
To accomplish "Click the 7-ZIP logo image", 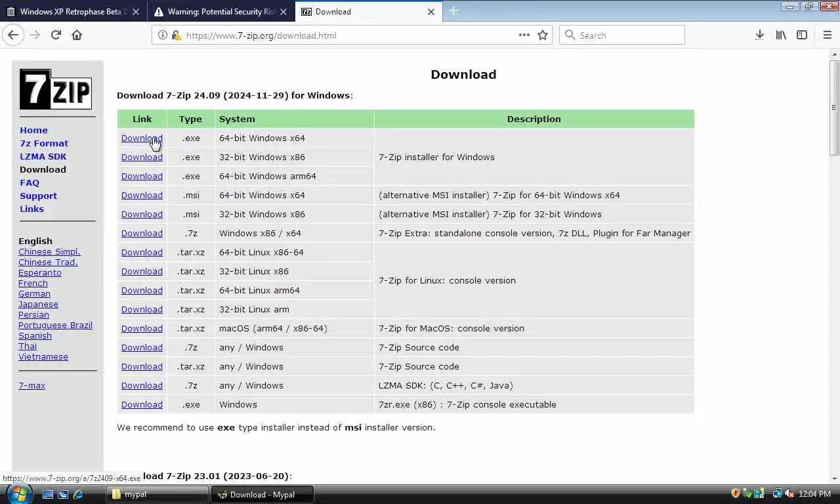I will pyautogui.click(x=56, y=89).
